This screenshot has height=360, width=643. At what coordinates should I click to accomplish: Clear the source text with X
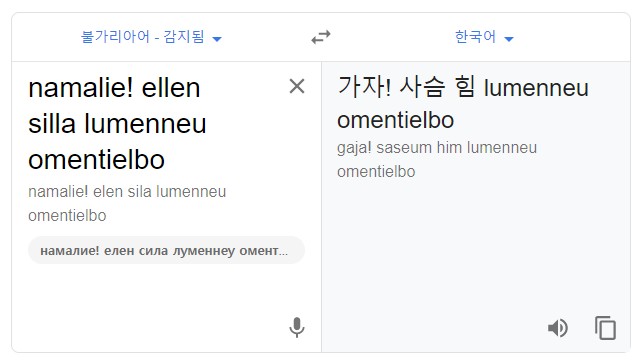(x=297, y=87)
